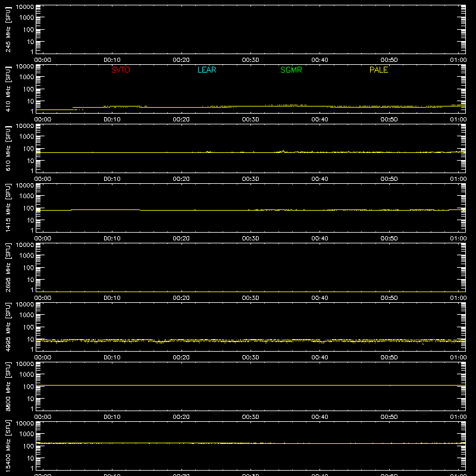The image size is (476, 476).
Task: Click the yellow PALE station label
Action: [x=378, y=70]
